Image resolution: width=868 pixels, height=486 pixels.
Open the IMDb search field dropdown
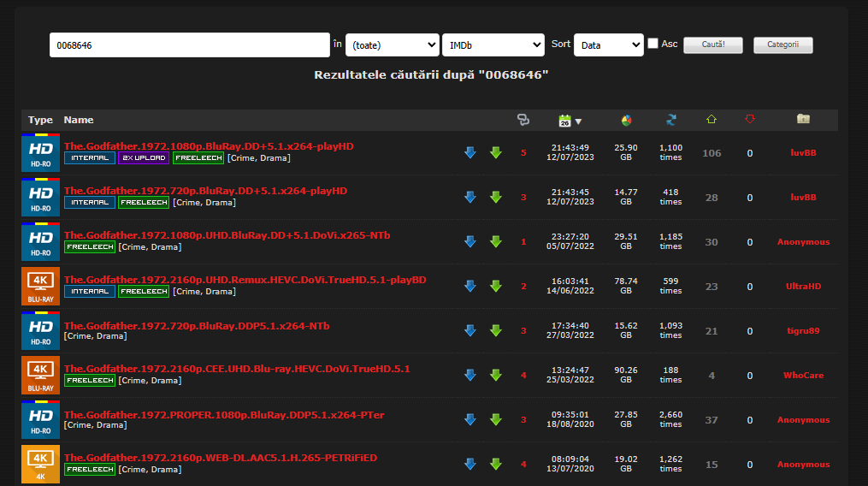click(493, 44)
